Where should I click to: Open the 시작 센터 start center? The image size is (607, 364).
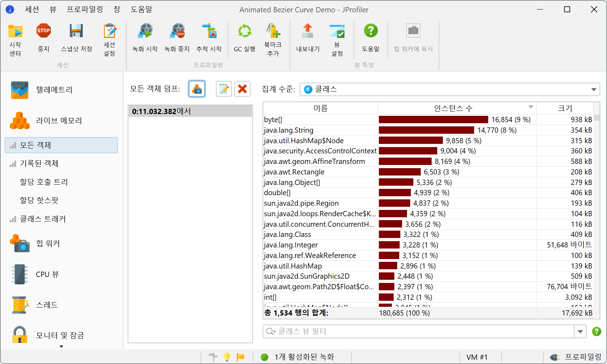[15, 40]
